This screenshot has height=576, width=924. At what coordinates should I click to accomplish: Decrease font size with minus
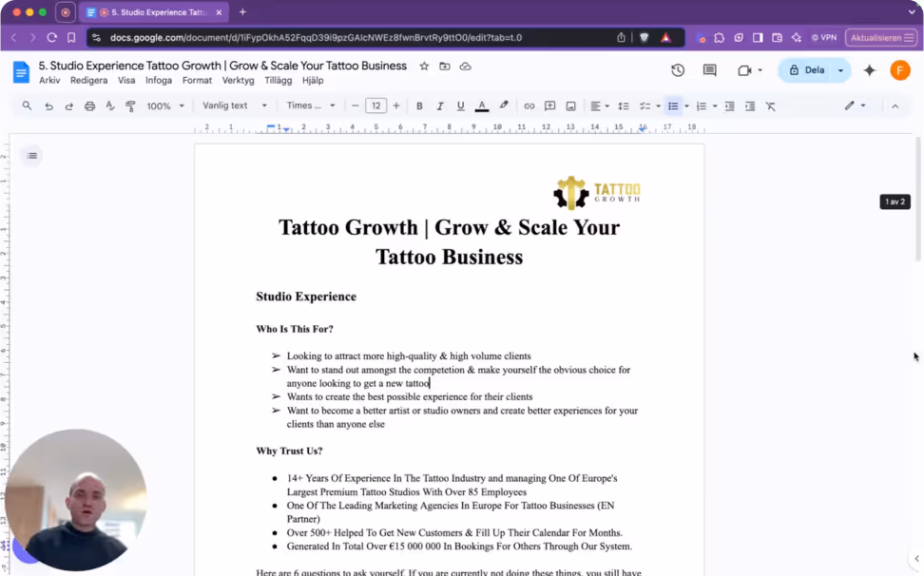(355, 106)
